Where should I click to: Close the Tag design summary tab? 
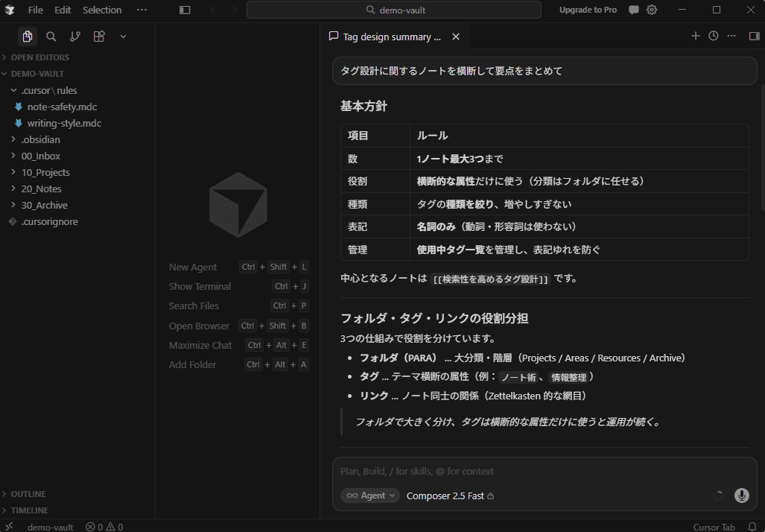pos(456,37)
